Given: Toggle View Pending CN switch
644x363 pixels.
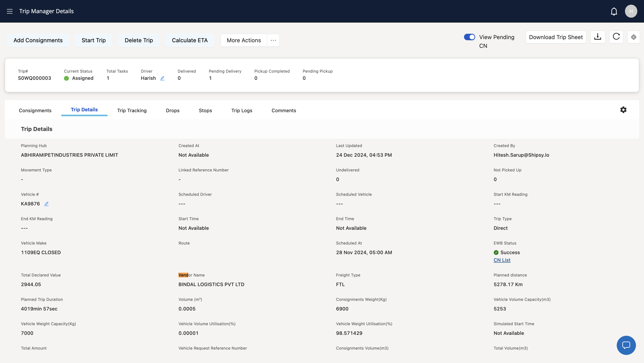Looking at the screenshot, I should 469,37.
